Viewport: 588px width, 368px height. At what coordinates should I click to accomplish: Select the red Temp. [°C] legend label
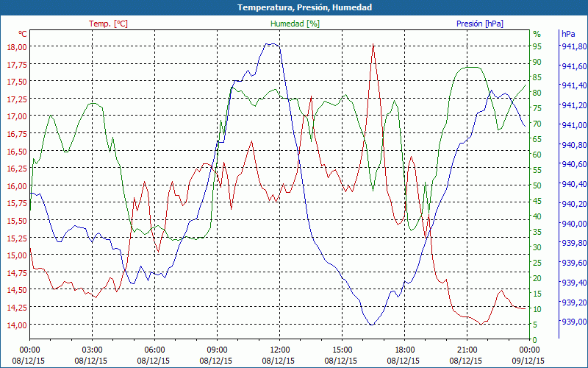(x=108, y=24)
